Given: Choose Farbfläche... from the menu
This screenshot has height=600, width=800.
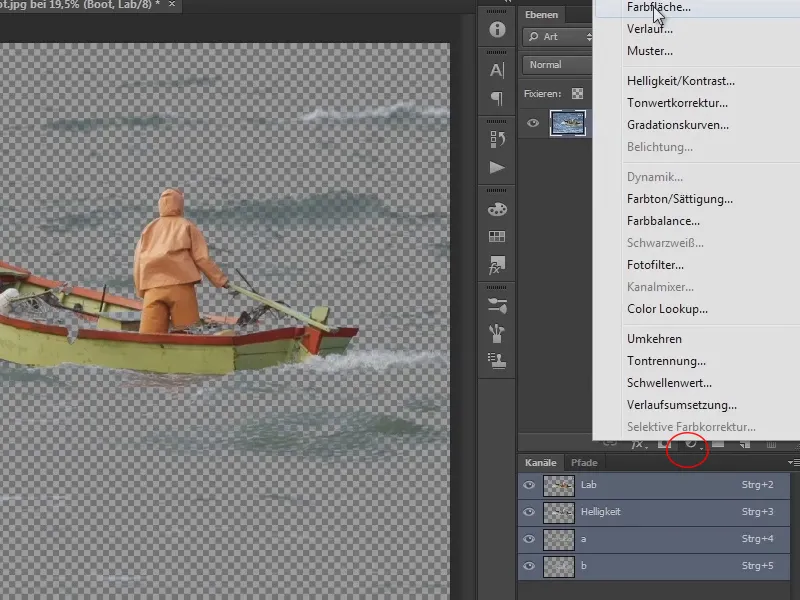Looking at the screenshot, I should pos(659,7).
